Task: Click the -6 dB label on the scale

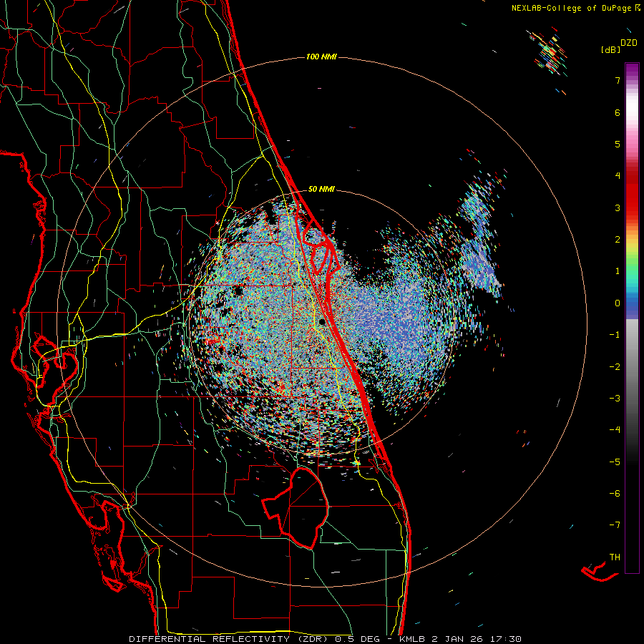Action: [x=615, y=494]
